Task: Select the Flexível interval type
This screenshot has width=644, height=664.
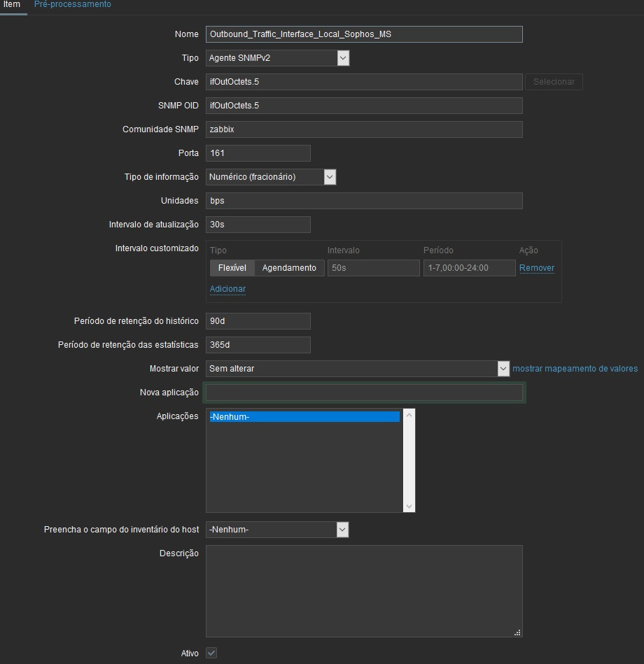Action: (x=232, y=268)
